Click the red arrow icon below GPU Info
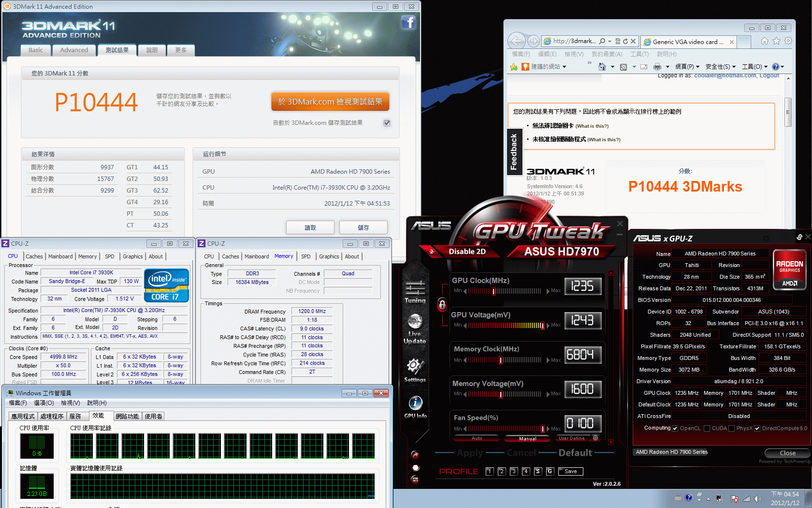The image size is (812, 508). [415, 454]
